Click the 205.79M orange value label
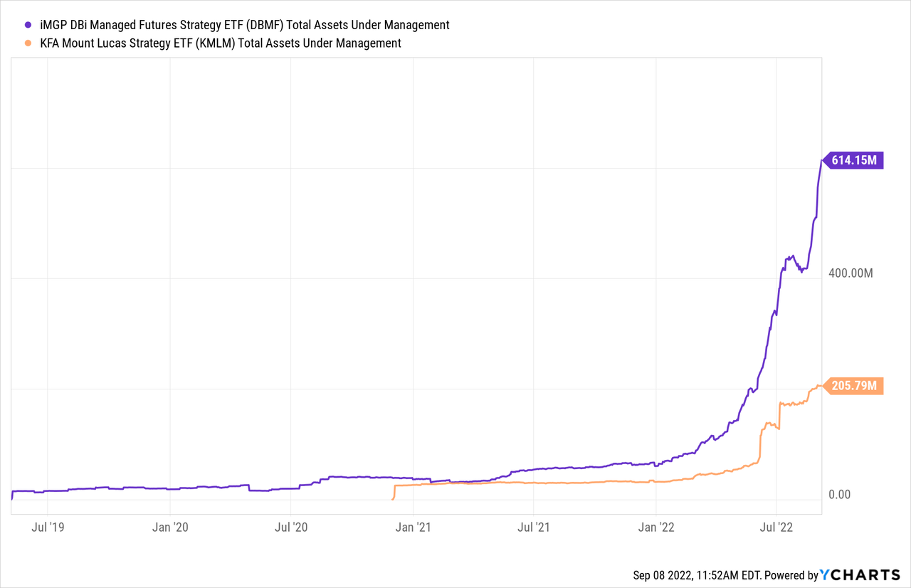This screenshot has width=911, height=588. (x=853, y=386)
